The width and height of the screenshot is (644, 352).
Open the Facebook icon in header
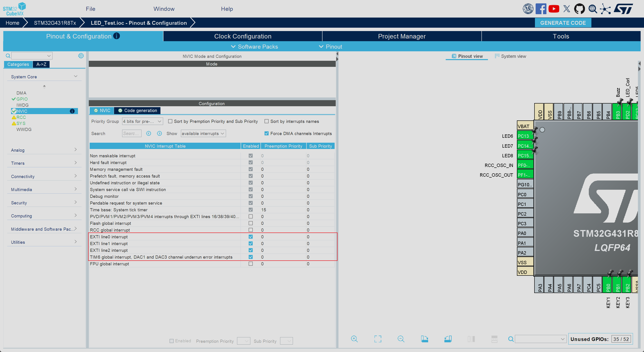point(541,9)
